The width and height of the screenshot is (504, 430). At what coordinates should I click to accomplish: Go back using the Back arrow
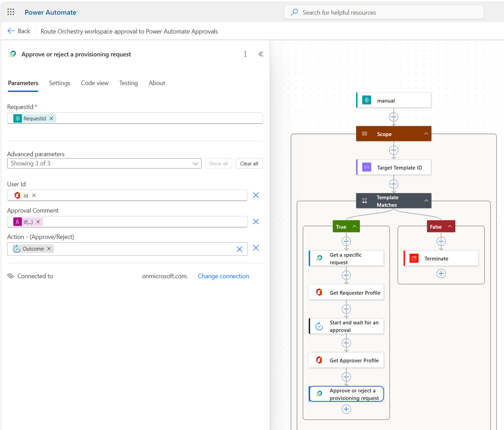pos(19,31)
